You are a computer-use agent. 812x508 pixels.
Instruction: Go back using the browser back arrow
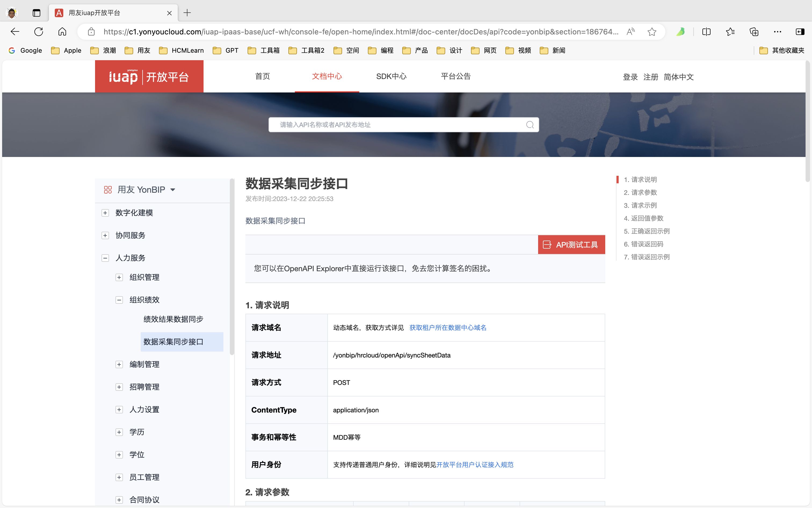click(15, 32)
